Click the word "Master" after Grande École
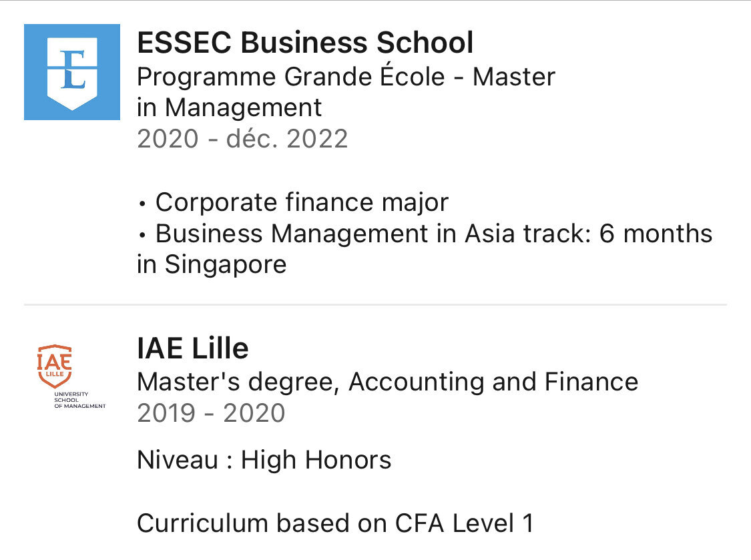 (513, 77)
